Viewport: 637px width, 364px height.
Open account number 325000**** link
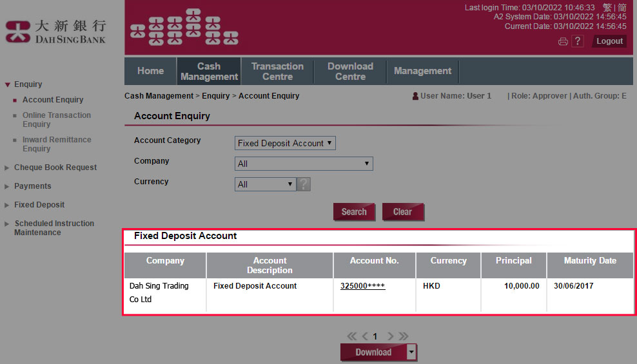pos(362,285)
